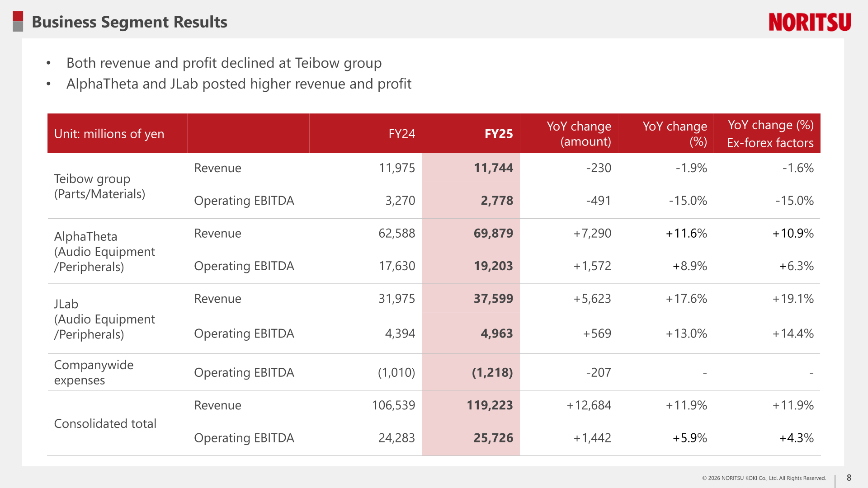
Task: Click the +8.9% YoY percentage
Action: 690,266
